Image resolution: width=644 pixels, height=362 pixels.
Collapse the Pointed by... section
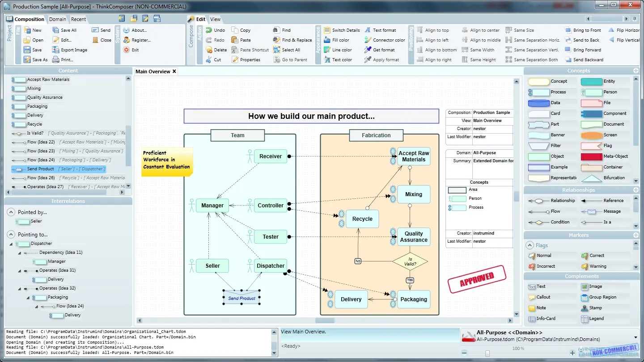[x=11, y=212]
